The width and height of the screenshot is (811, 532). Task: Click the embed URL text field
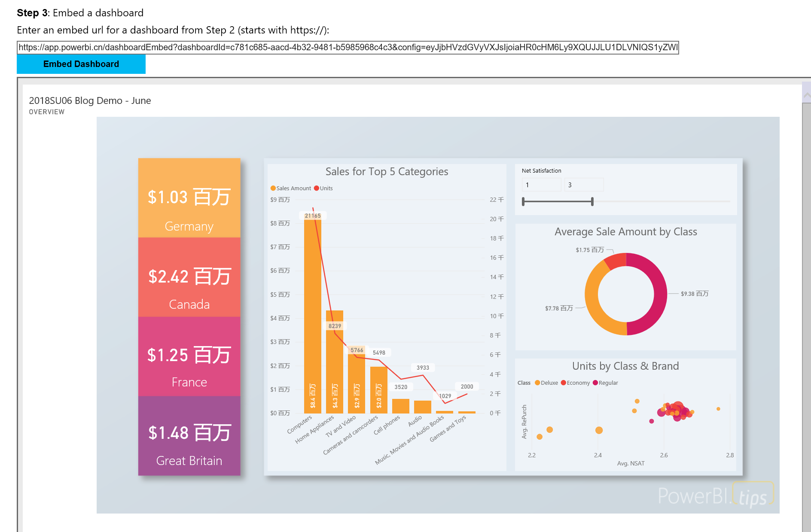(347, 47)
